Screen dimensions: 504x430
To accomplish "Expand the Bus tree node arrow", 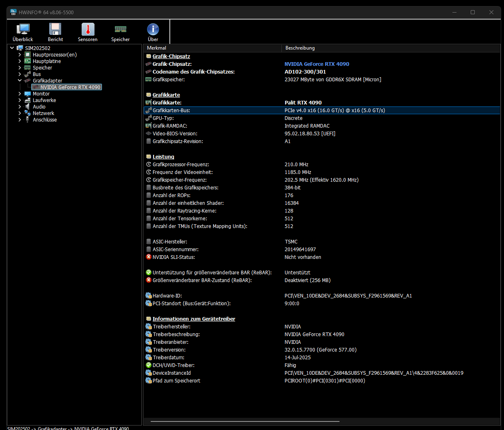I will click(19, 74).
